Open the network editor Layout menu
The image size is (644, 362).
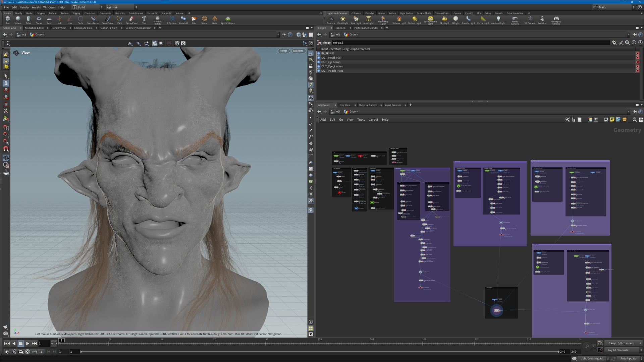click(x=373, y=120)
